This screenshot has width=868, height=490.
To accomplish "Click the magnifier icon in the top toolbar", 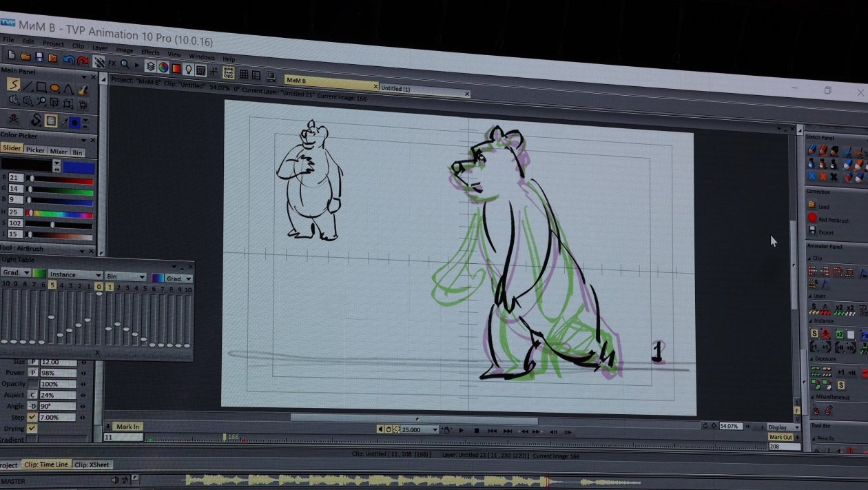I will pos(125,64).
